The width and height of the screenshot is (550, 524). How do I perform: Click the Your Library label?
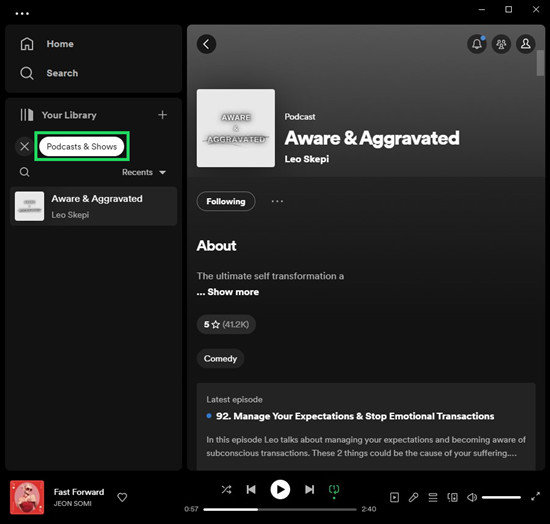tap(69, 115)
